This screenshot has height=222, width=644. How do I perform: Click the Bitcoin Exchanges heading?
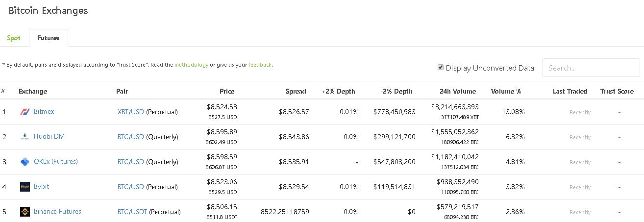coord(49,10)
